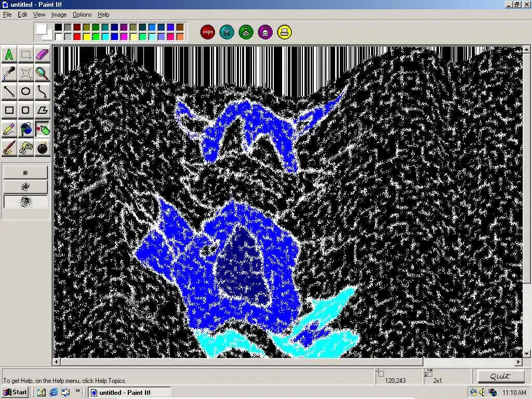This screenshot has height=399, width=532.
Task: Pick the purple color swatch
Action: click(x=124, y=27)
